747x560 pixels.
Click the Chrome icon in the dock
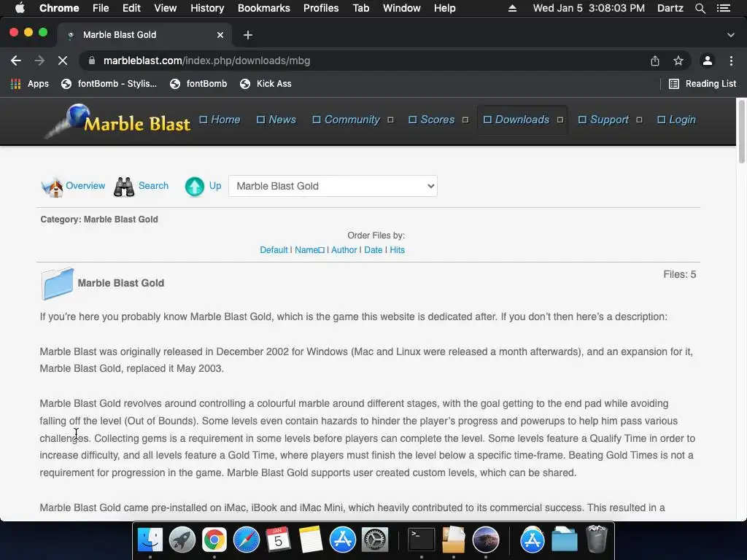214,540
